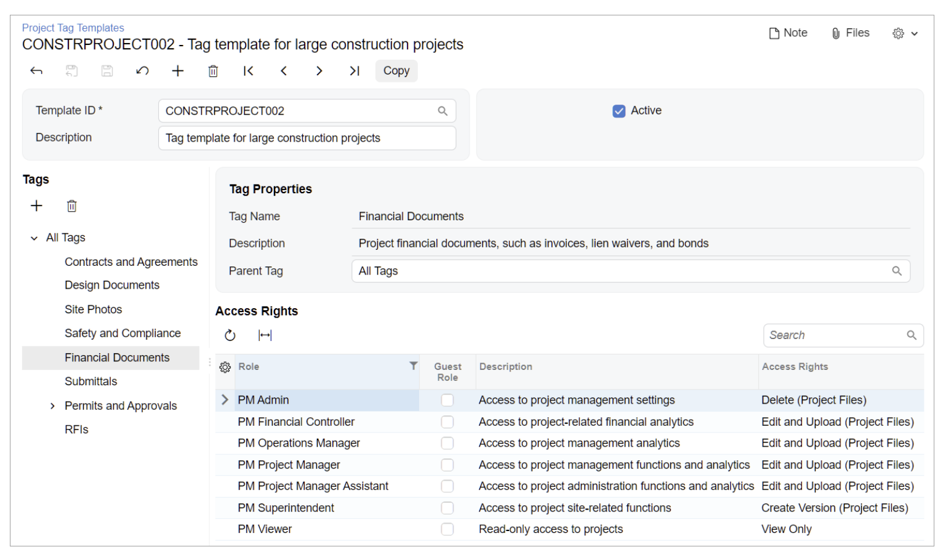951x560 pixels.
Task: Enable Guest Role for PM Viewer
Action: click(x=447, y=529)
